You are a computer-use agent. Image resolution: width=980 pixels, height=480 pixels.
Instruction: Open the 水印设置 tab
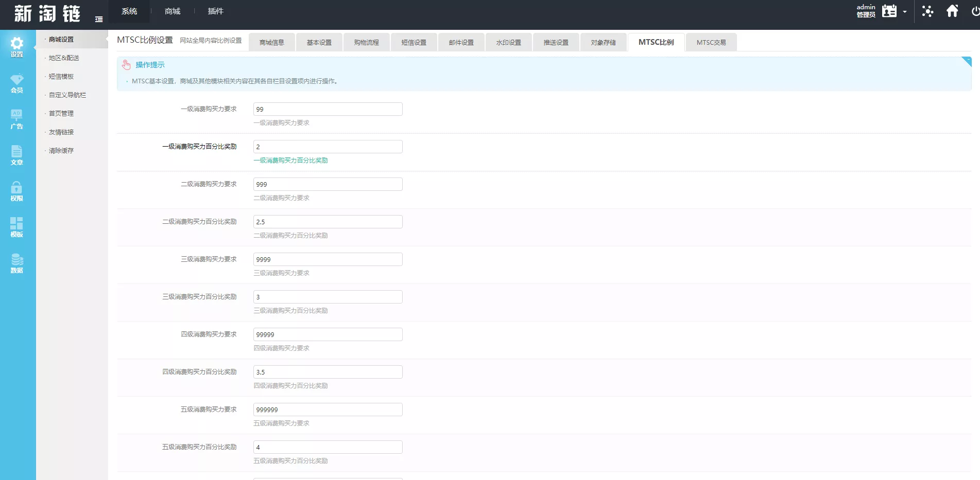tap(508, 43)
